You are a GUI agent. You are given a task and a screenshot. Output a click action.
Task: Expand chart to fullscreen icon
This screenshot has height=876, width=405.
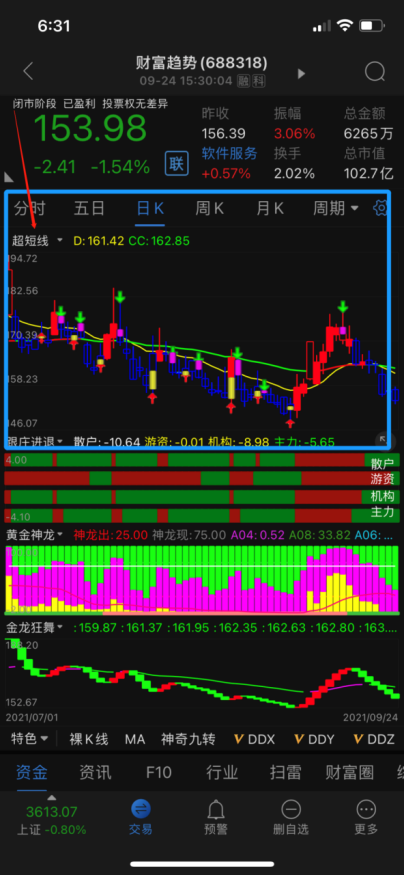tap(382, 439)
